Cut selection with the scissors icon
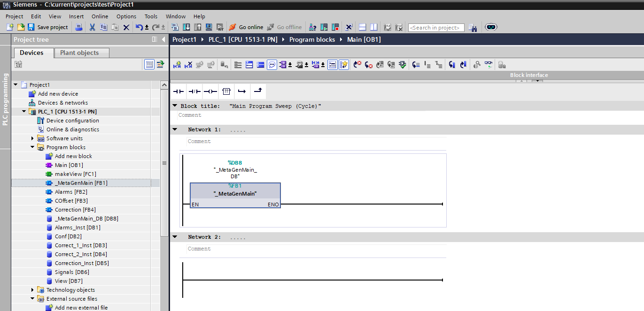The height and width of the screenshot is (311, 644). pos(92,27)
